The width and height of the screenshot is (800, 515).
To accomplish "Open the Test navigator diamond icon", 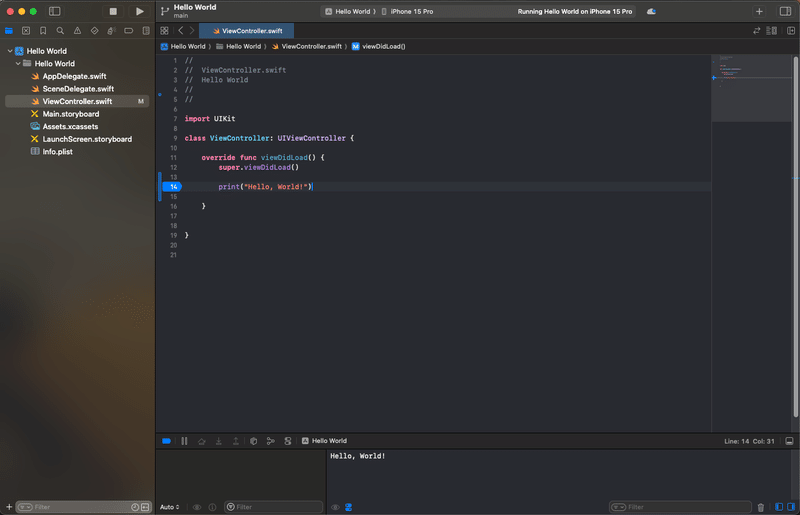I will (x=94, y=31).
